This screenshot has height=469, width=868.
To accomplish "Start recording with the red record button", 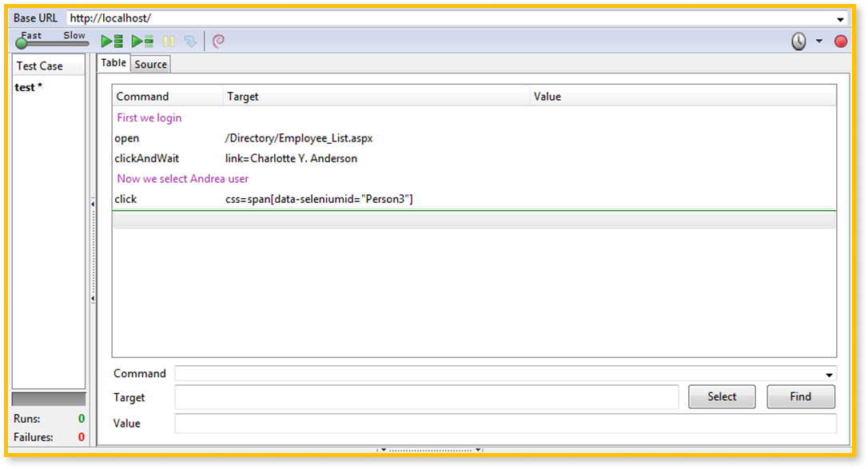I will click(x=839, y=41).
